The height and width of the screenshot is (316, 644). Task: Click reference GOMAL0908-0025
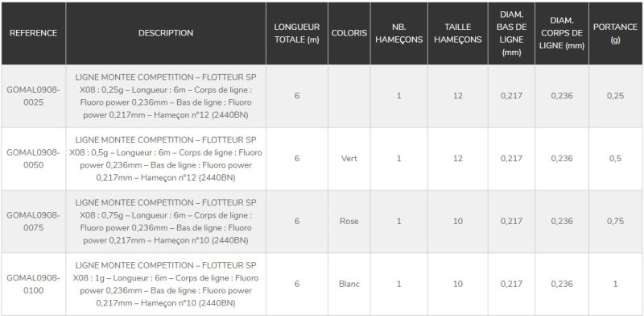(x=33, y=96)
